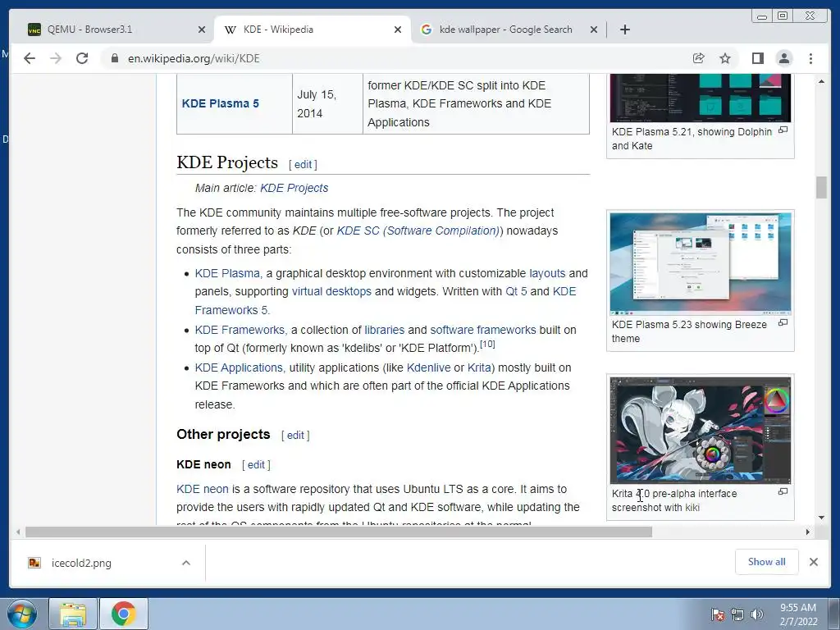Open a new browser tab
This screenshot has height=630, width=840.
click(x=624, y=30)
